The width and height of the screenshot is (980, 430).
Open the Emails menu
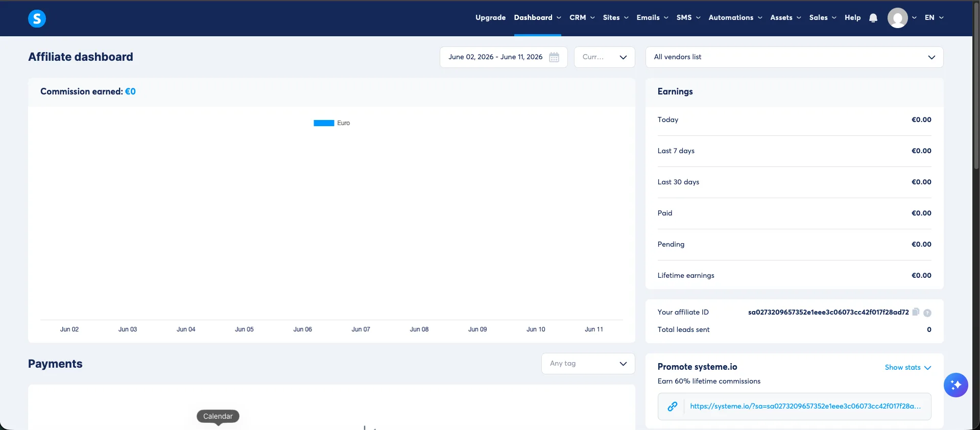click(x=652, y=17)
